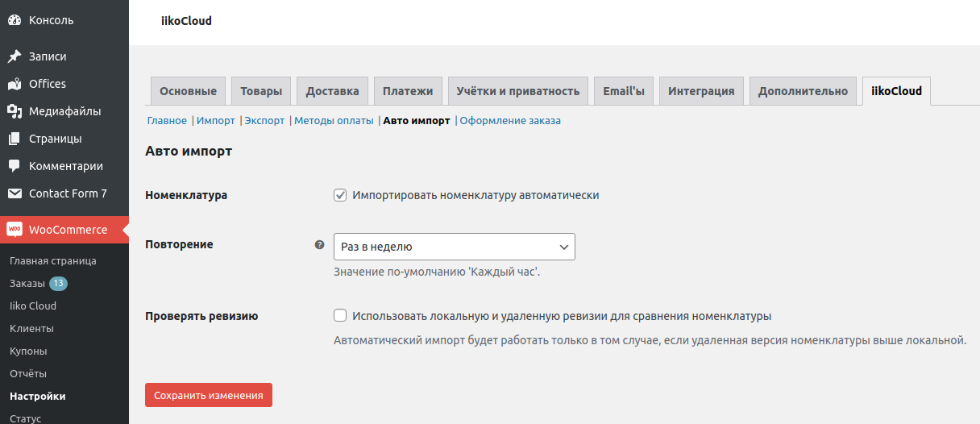The width and height of the screenshot is (980, 424).
Task: Open Главная страница submenu item
Action: pyautogui.click(x=53, y=261)
